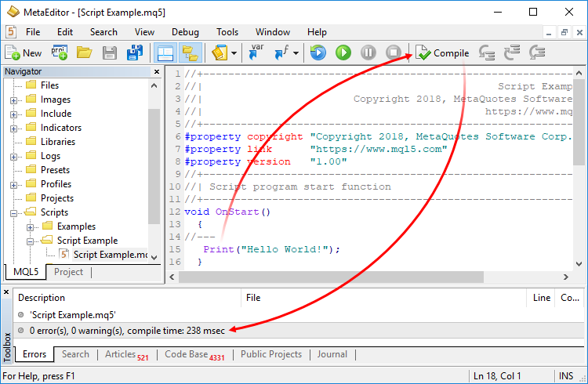The width and height of the screenshot is (588, 384).
Task: Open the Search menu
Action: (x=103, y=32)
